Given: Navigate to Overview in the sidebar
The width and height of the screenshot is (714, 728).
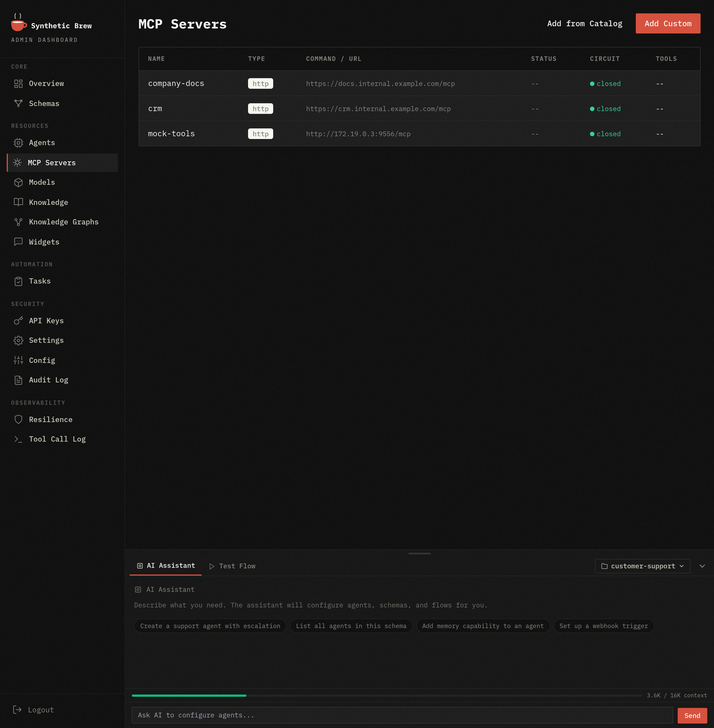Looking at the screenshot, I should pos(62,84).
